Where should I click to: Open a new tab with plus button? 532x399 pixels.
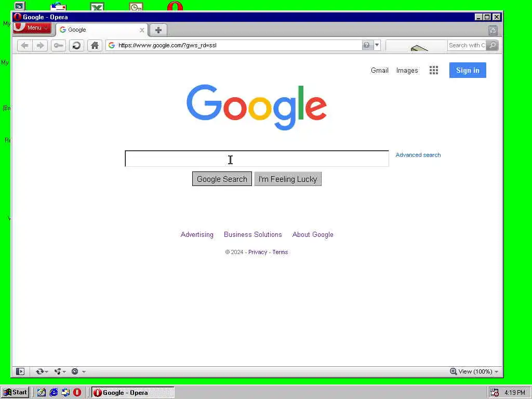[x=158, y=30]
